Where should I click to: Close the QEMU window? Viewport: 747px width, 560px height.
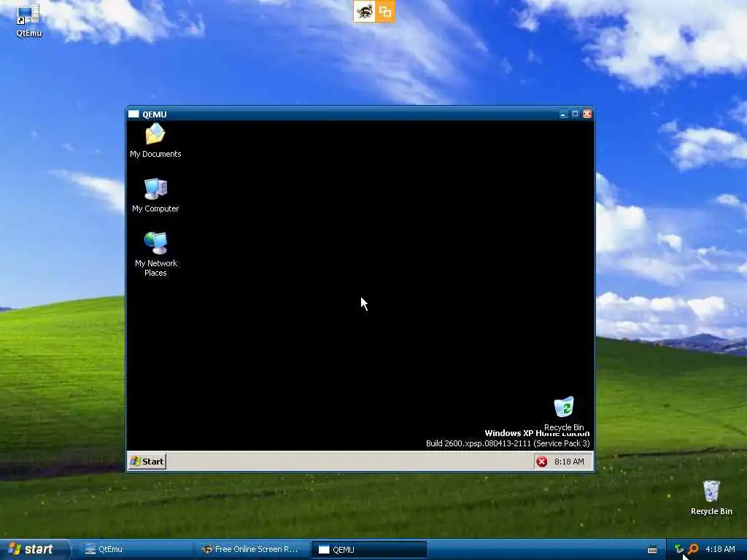pos(587,114)
